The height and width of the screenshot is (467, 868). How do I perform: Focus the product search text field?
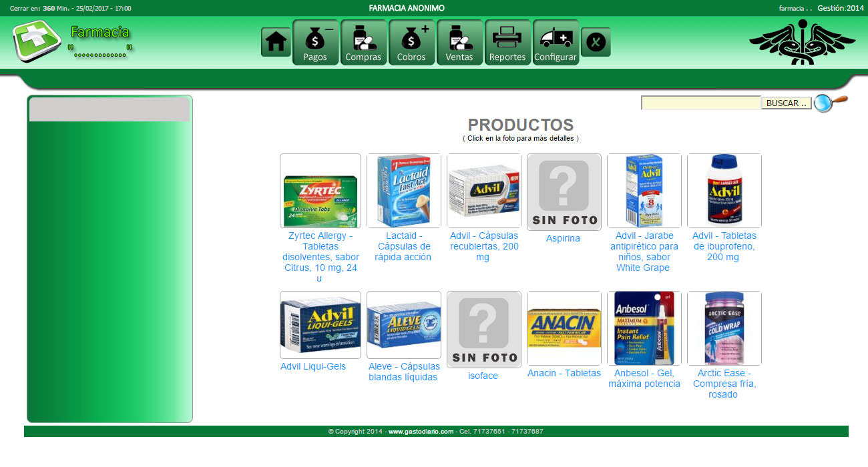click(x=701, y=103)
